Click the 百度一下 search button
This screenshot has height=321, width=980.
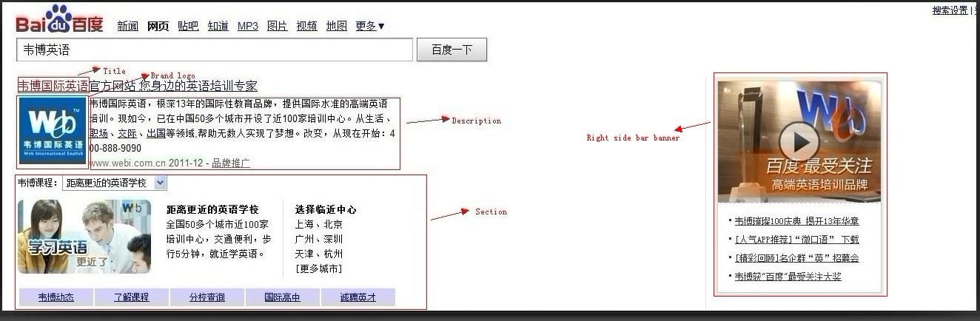click(x=452, y=50)
